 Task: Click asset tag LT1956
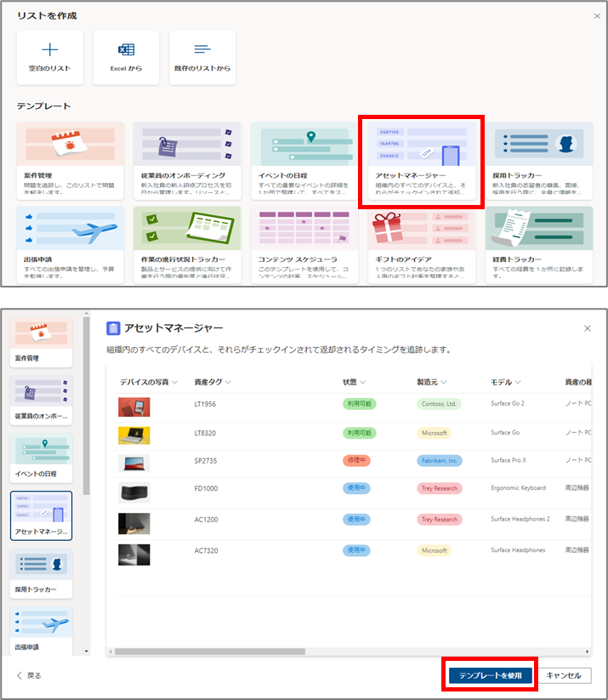coord(205,404)
